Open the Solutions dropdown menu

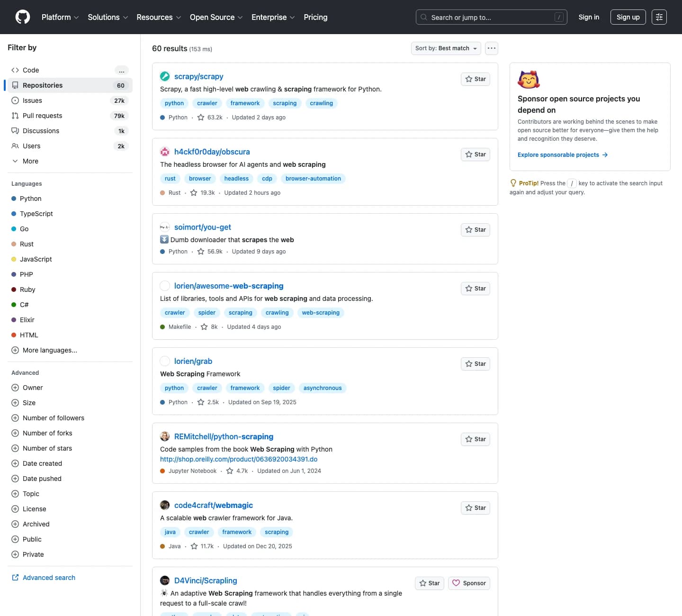(x=108, y=17)
